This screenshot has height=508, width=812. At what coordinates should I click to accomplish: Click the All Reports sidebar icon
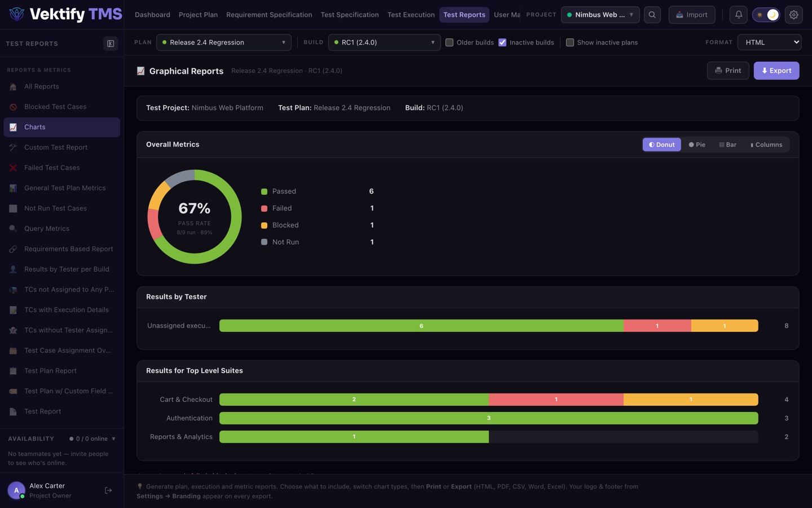point(13,86)
